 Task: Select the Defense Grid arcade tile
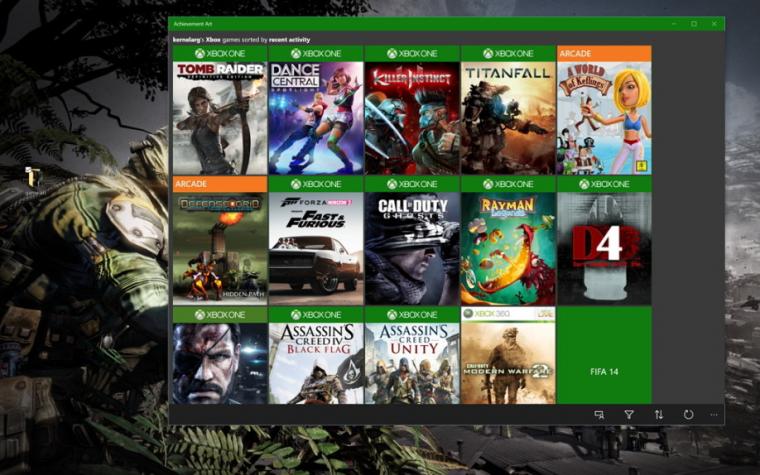(220, 240)
